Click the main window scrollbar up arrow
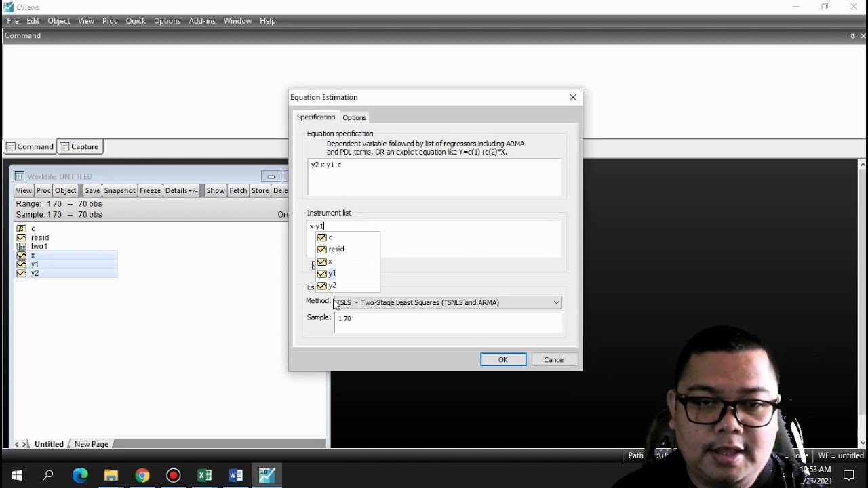 click(x=863, y=165)
